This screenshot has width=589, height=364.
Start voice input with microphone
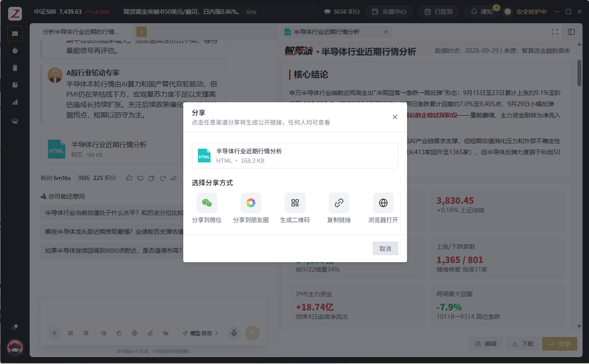[x=234, y=333]
